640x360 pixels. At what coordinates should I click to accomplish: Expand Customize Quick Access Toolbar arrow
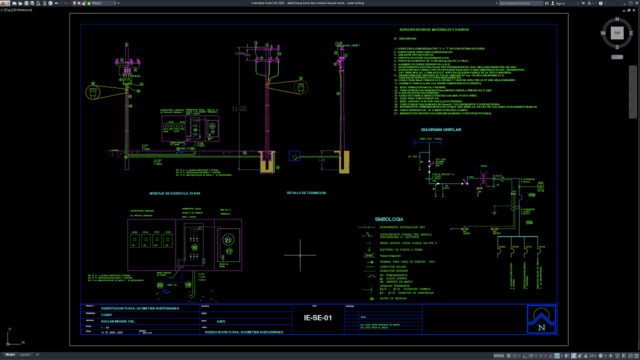coord(118,3)
